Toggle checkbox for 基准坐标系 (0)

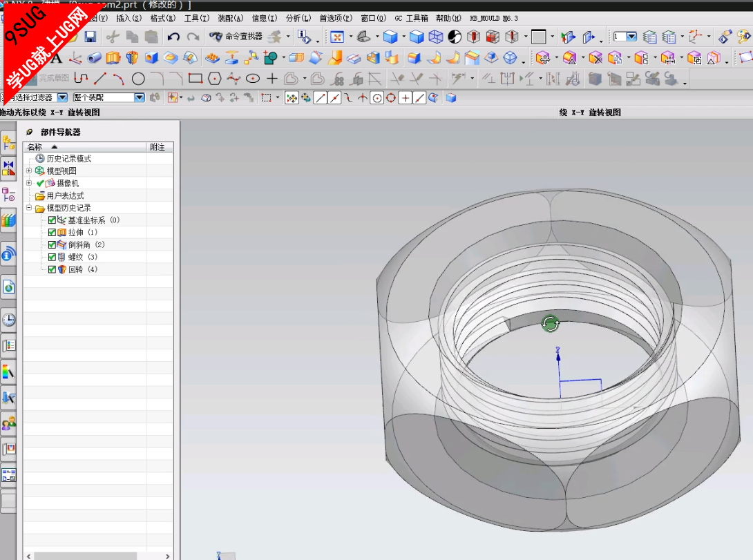pyautogui.click(x=52, y=220)
